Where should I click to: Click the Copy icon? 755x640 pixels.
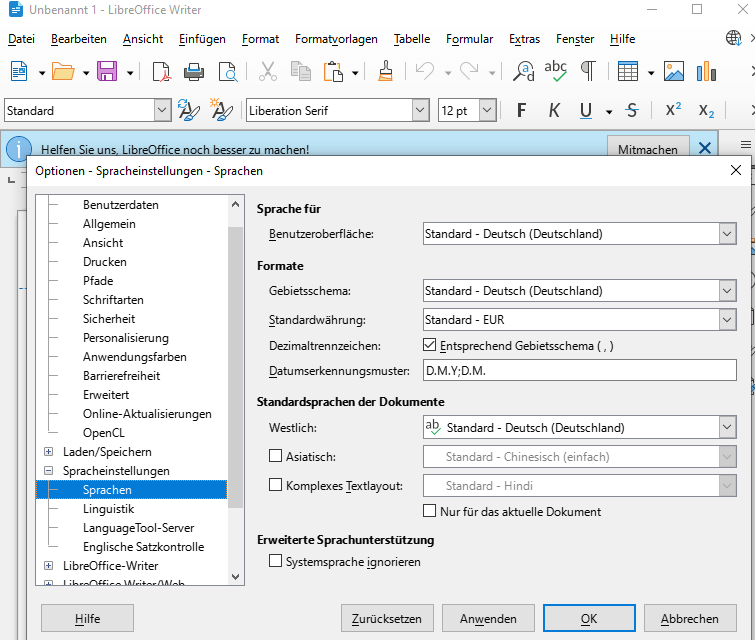click(301, 72)
